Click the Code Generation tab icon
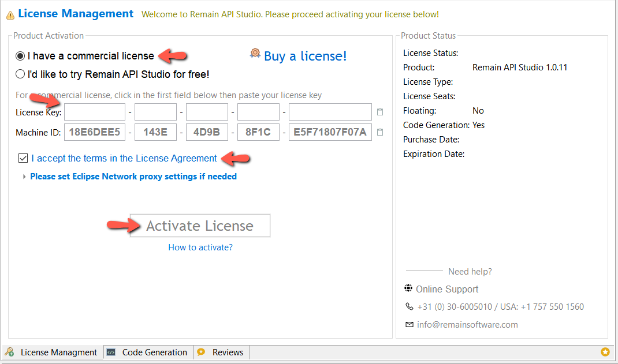The image size is (618, 364). coord(111,352)
